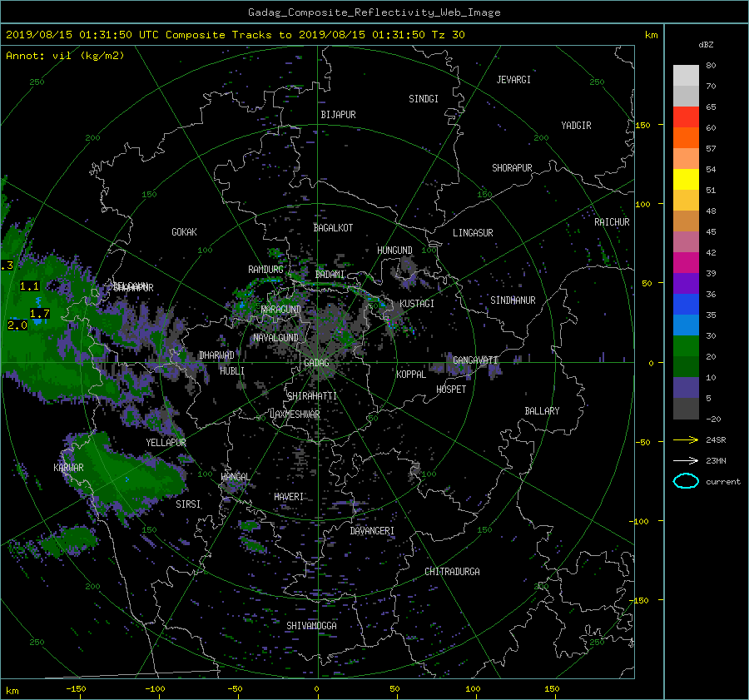This screenshot has width=749, height=700.
Task: Click the UTC Composite Tracks timestamp header
Action: 235,35
